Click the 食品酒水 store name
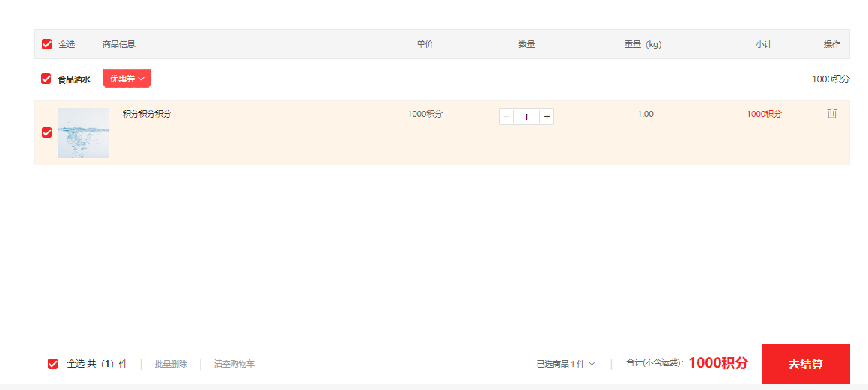868x390 pixels. pyautogui.click(x=74, y=79)
